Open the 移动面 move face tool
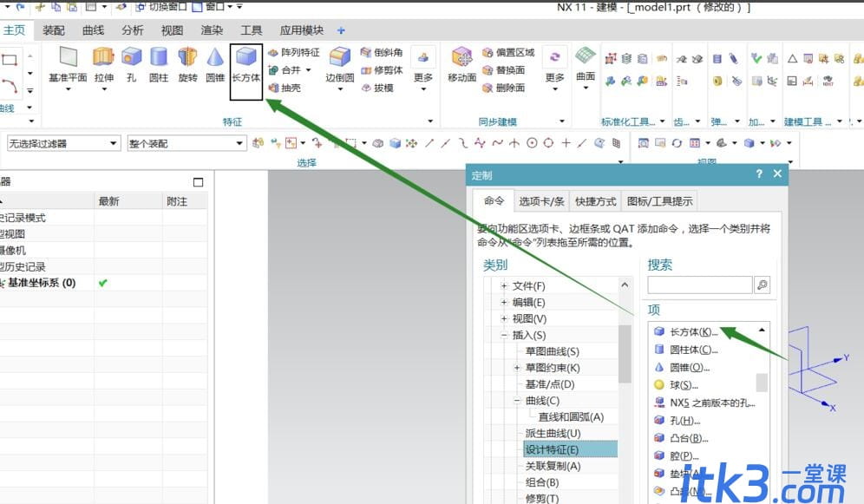 tap(461, 65)
